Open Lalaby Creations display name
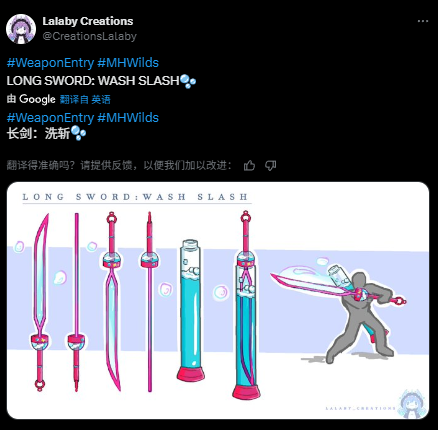 tap(88, 21)
